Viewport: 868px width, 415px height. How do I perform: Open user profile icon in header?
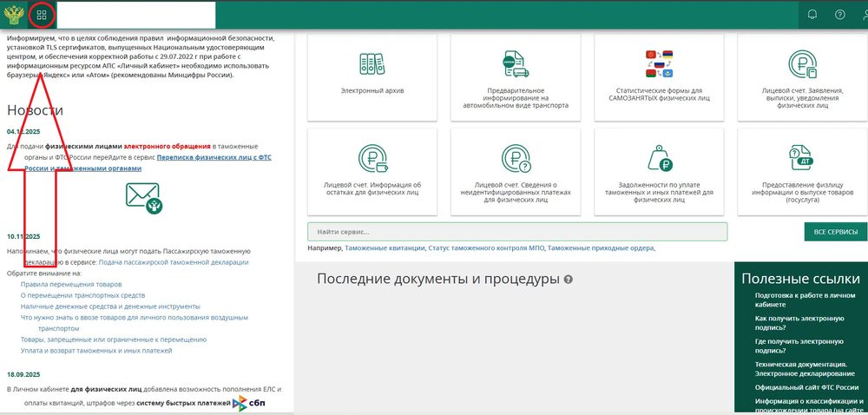[x=865, y=15]
